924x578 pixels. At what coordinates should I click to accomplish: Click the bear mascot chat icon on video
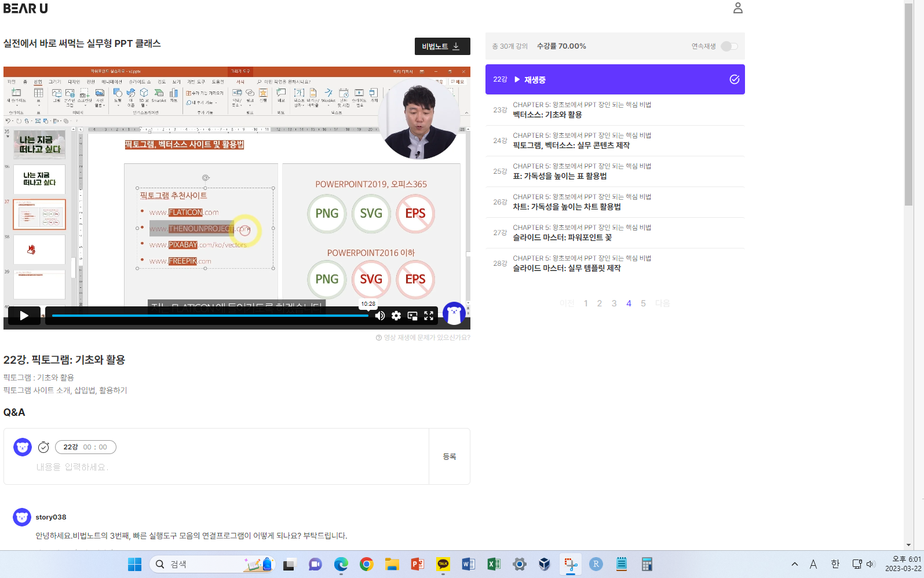pyautogui.click(x=454, y=314)
